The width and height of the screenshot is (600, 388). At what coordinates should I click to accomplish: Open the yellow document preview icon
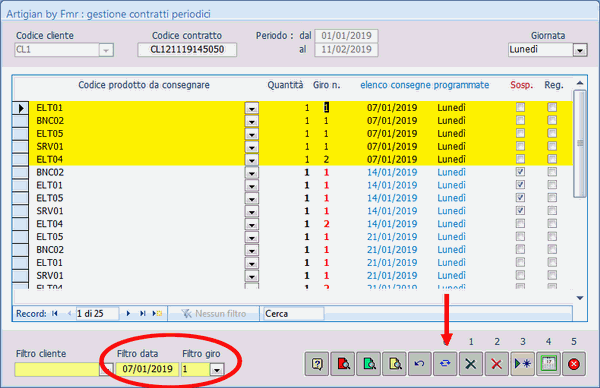(x=395, y=364)
